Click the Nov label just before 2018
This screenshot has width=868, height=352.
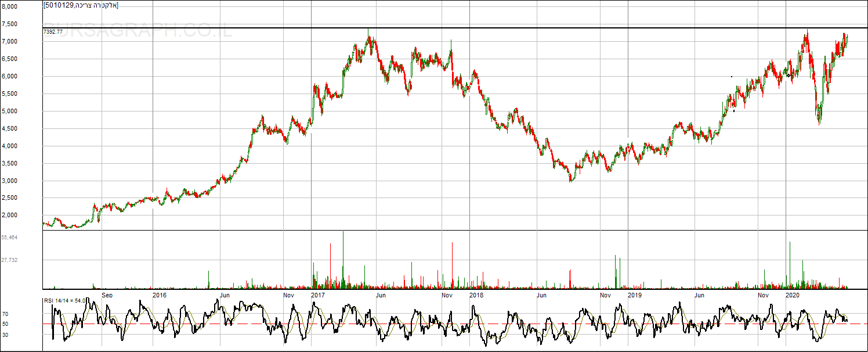click(x=447, y=294)
